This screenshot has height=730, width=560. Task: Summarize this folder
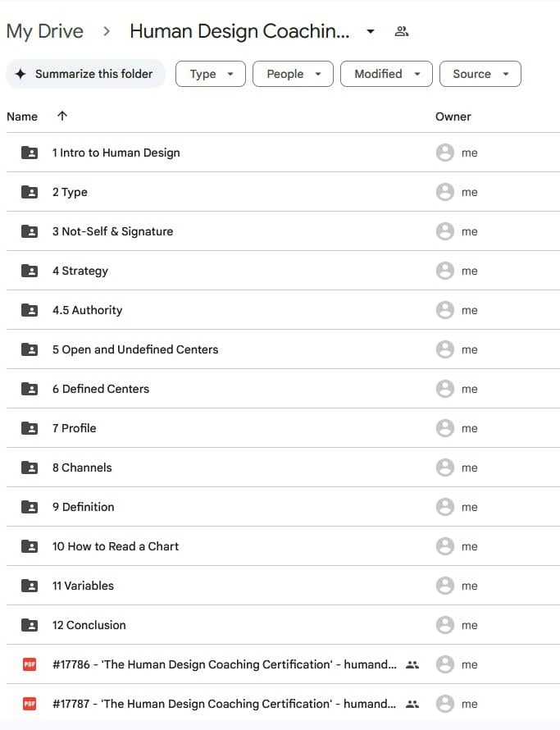(85, 74)
